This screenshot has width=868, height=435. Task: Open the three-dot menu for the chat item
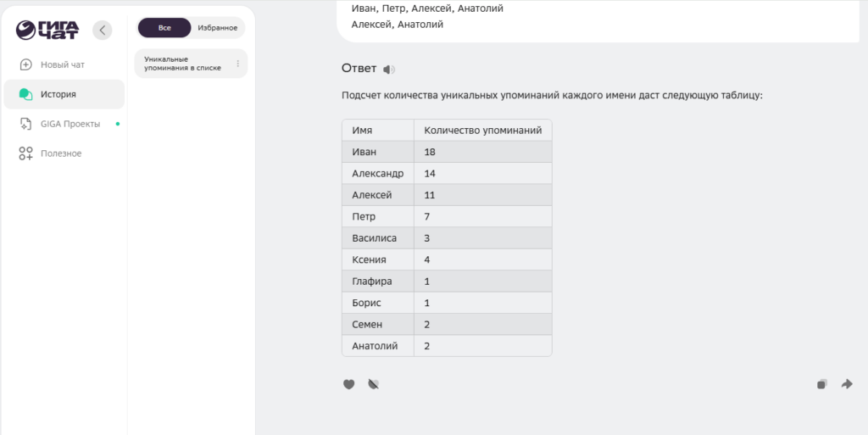[x=238, y=64]
